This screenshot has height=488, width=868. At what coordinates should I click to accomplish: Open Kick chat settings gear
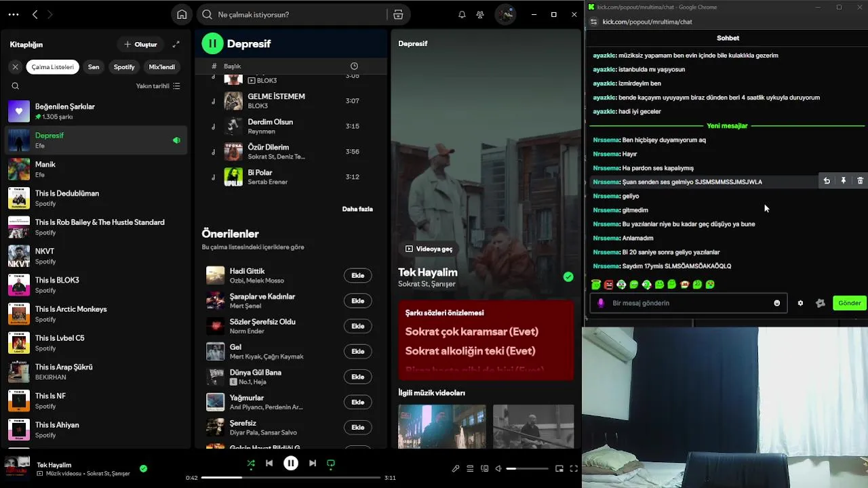[800, 303]
